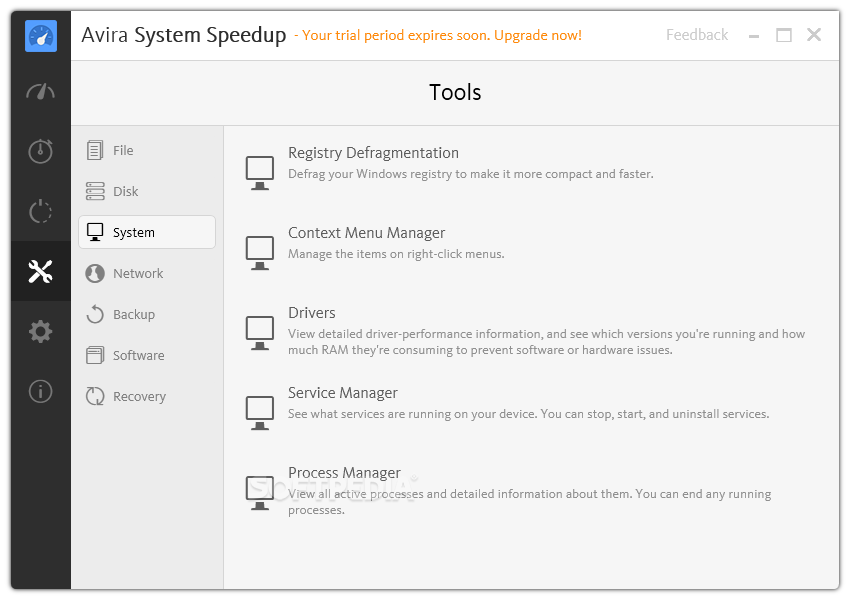Click 'See what services are running' description

528,414
